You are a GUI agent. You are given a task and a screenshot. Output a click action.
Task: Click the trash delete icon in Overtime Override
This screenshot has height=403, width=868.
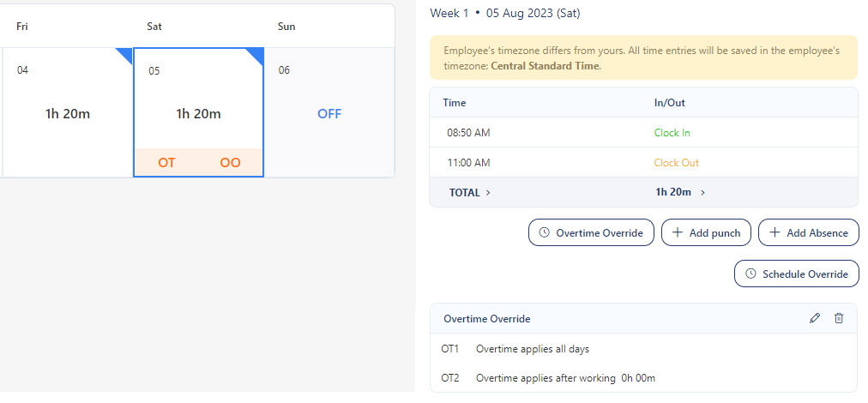tap(839, 318)
